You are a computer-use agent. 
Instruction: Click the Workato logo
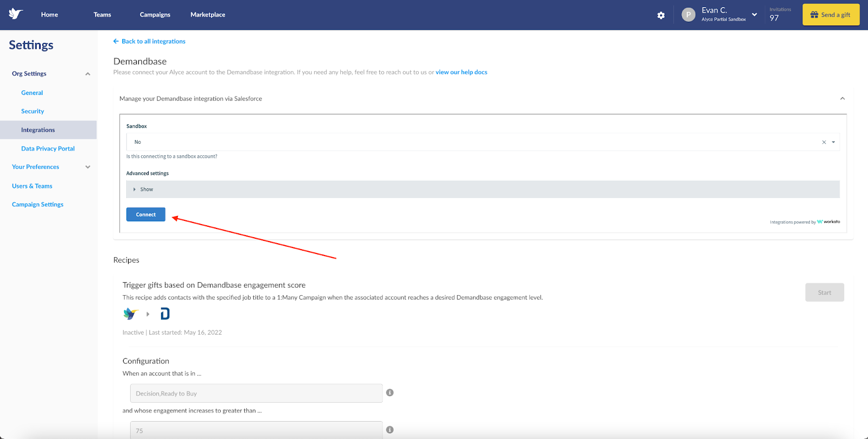pos(828,222)
